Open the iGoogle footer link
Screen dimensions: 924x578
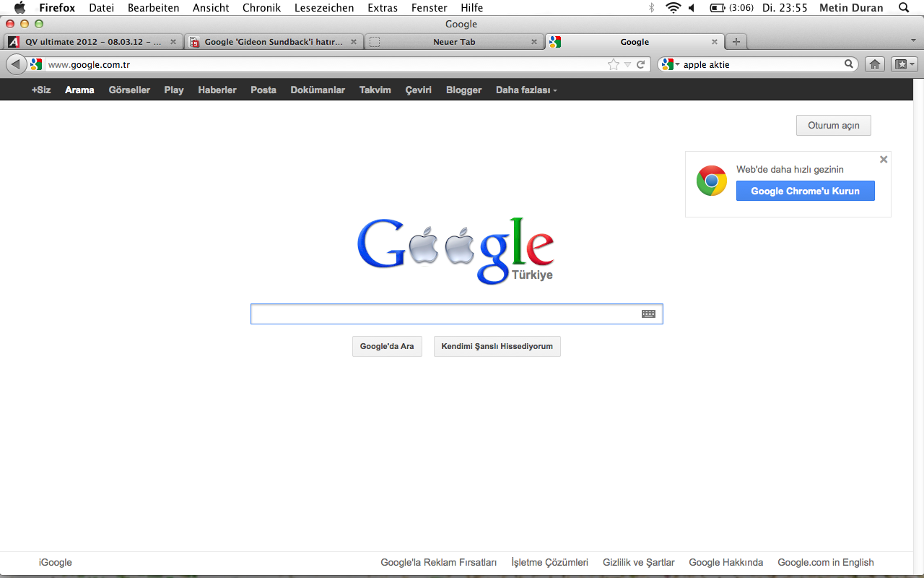56,562
